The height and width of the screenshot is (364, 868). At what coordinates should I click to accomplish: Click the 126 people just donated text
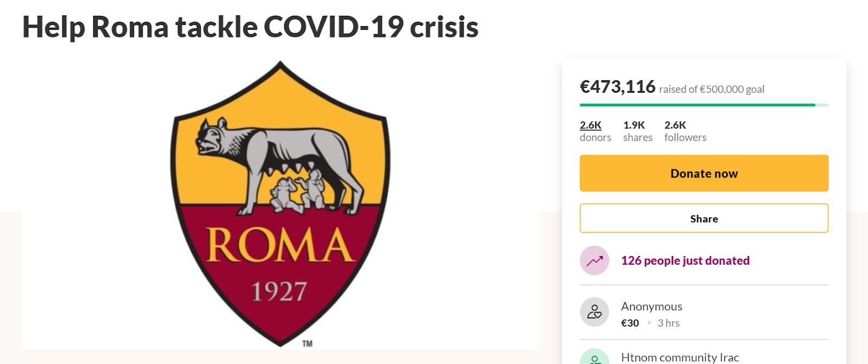(x=685, y=260)
